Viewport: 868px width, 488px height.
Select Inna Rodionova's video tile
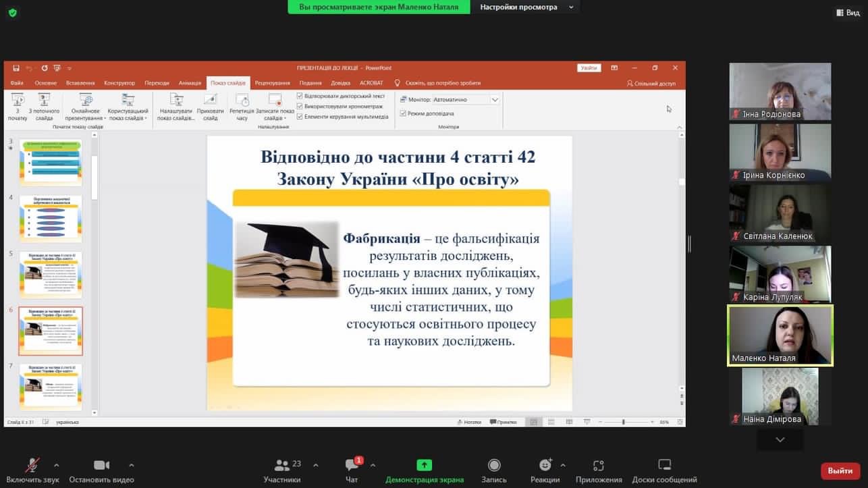[780, 92]
